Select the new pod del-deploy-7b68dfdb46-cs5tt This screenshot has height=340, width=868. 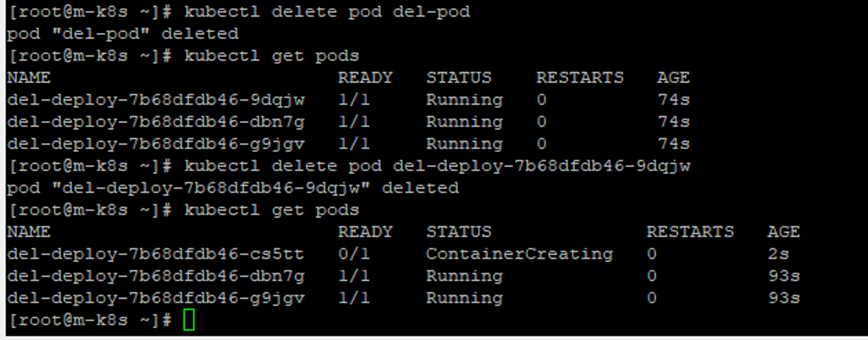(x=156, y=254)
